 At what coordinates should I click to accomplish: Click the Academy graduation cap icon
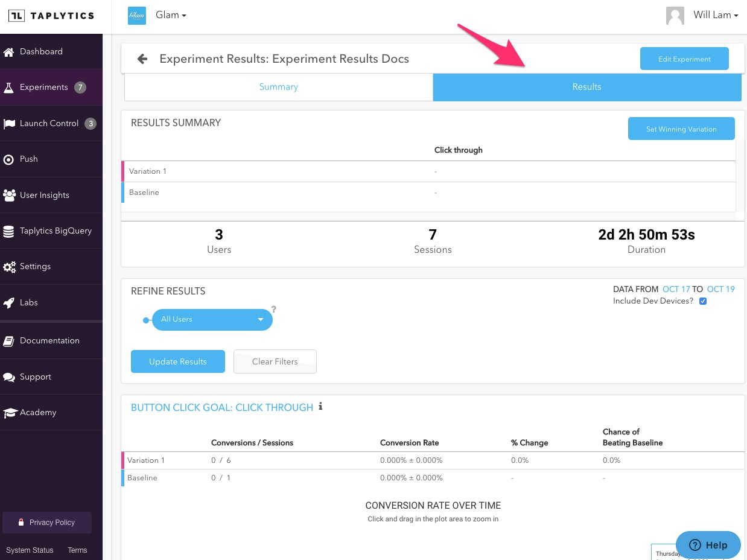(9, 413)
